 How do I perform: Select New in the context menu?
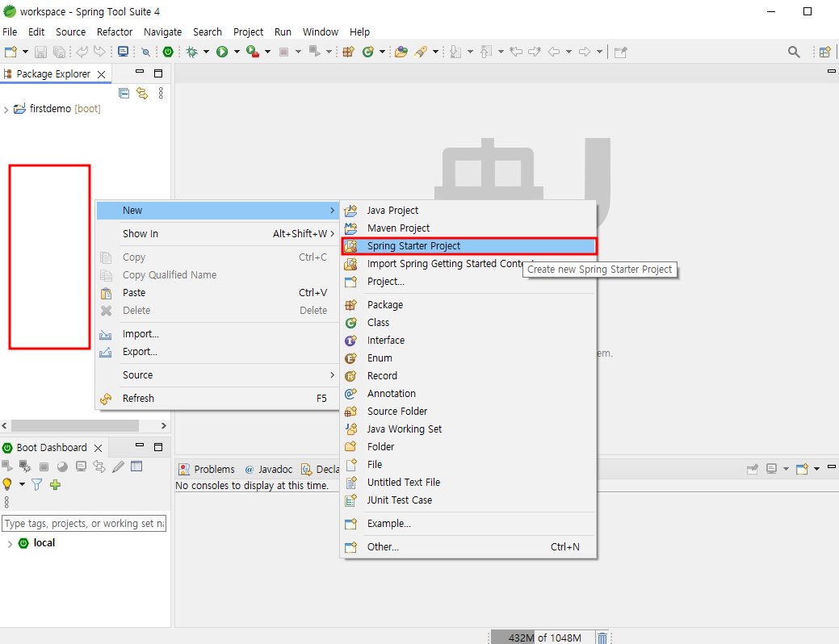pos(218,210)
